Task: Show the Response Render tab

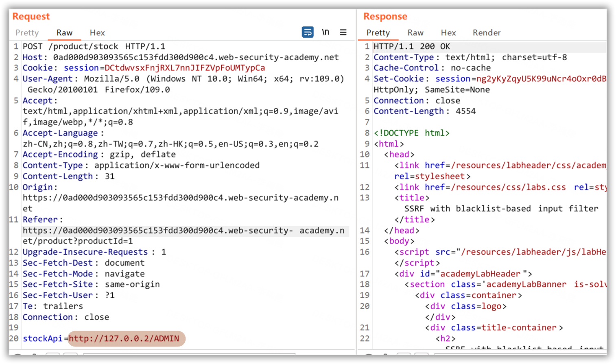Action: (x=486, y=33)
